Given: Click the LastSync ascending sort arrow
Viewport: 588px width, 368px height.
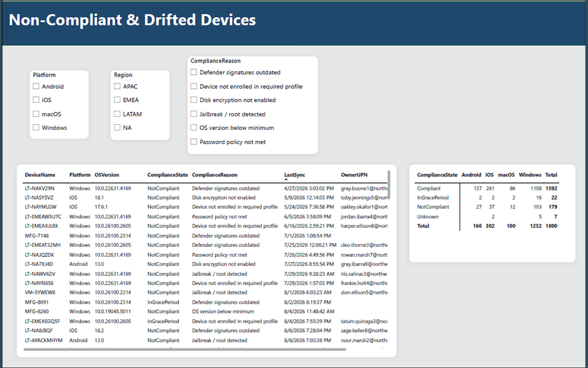Looking at the screenshot, I should coord(286,179).
